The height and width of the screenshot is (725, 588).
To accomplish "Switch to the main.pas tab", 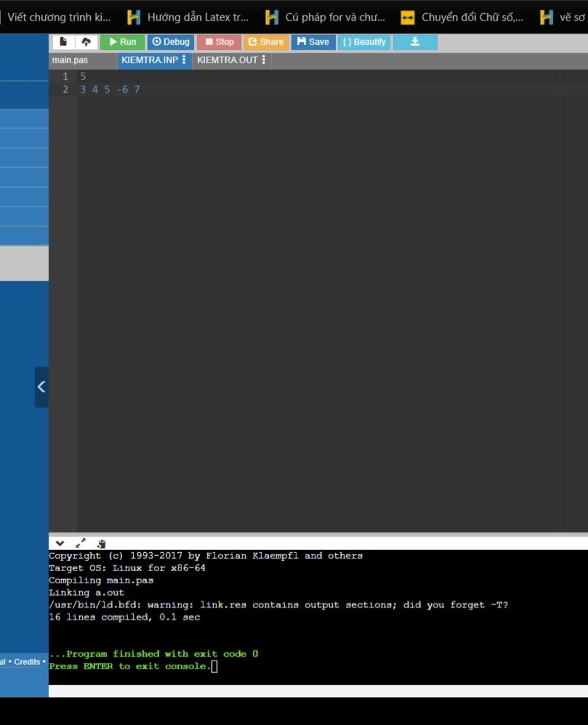I will point(70,60).
